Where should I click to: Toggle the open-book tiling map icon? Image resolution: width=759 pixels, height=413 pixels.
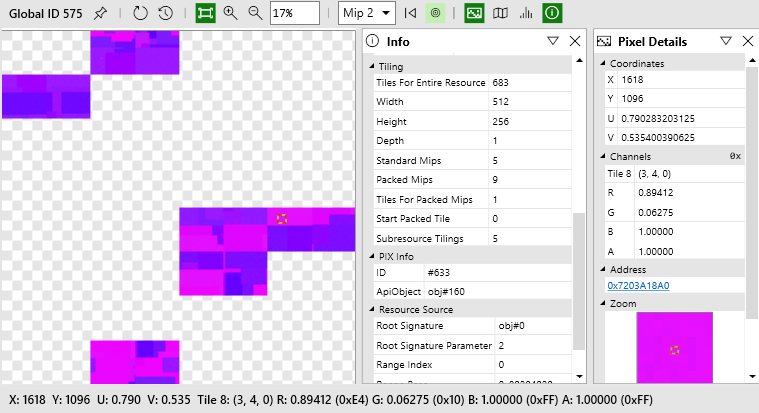(500, 13)
